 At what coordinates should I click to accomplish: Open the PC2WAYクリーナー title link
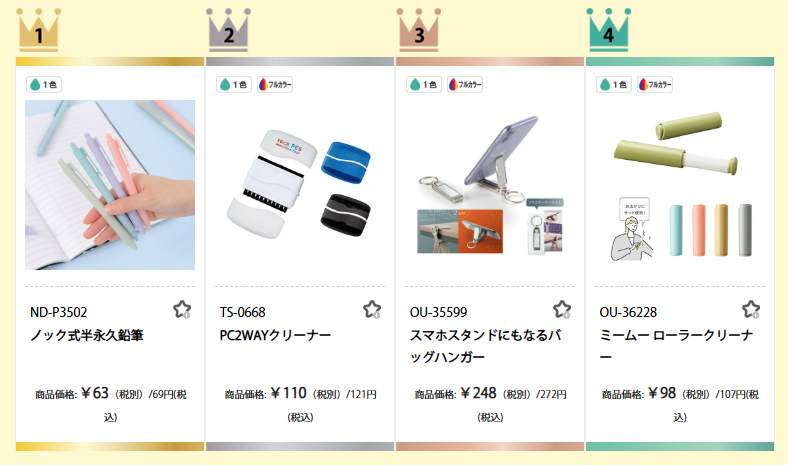(x=275, y=335)
